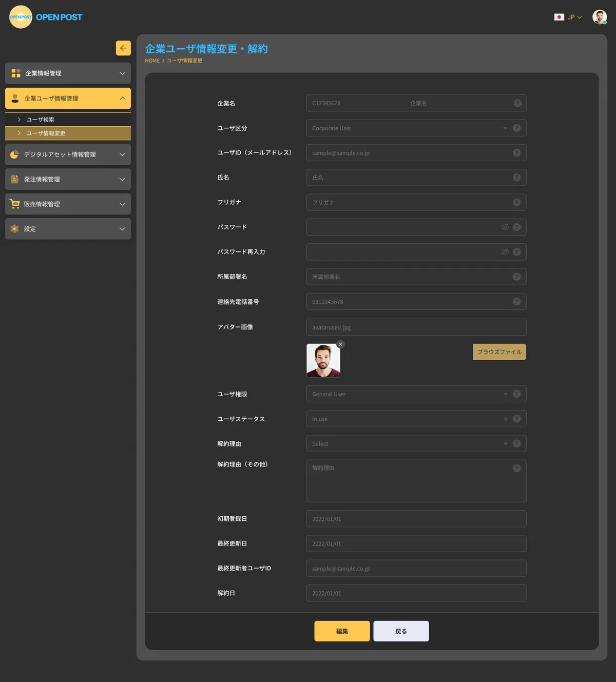
Task: Expand 設定 menu chevron
Action: pyautogui.click(x=122, y=229)
